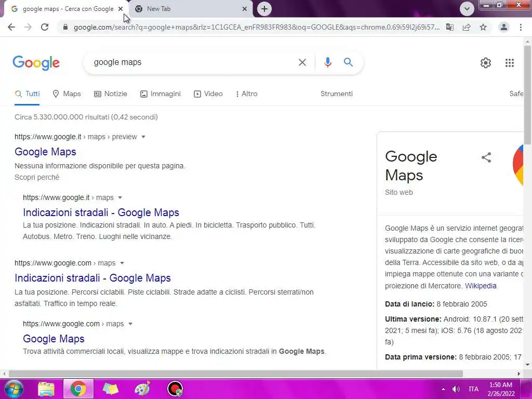The height and width of the screenshot is (399, 532).
Task: Open Sticky Notes from the taskbar
Action: point(110,389)
